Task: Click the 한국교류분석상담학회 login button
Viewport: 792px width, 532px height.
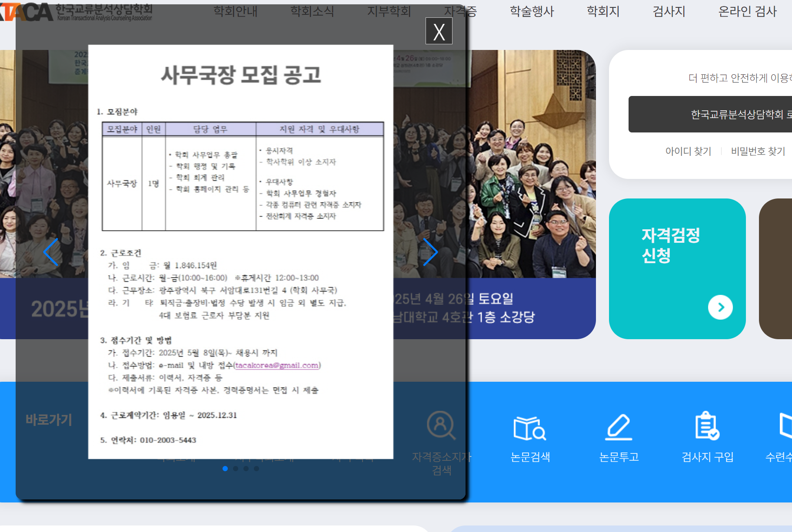Action: [710, 114]
